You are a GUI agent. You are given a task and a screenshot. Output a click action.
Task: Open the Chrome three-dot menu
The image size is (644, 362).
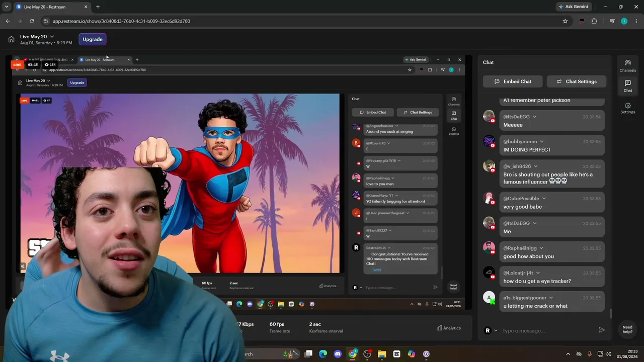(636, 21)
